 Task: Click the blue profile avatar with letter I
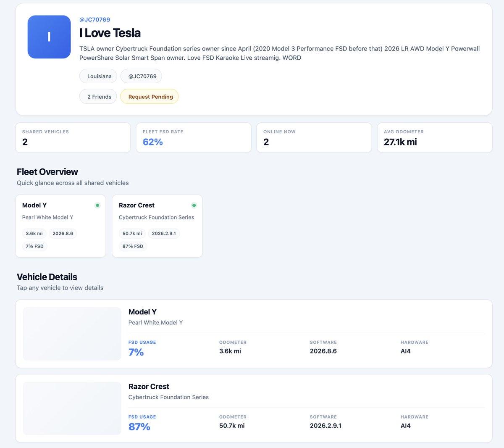[49, 37]
